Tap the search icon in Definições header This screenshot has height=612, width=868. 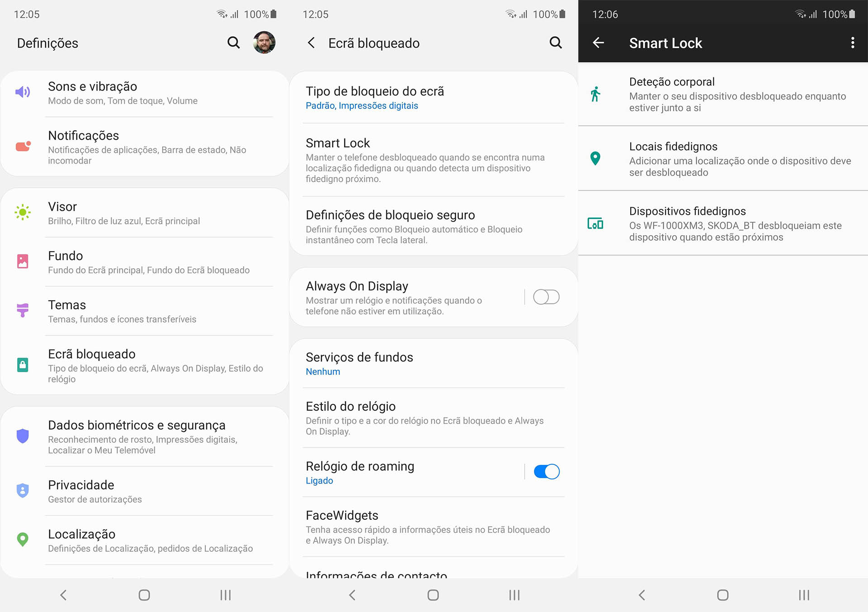click(233, 43)
